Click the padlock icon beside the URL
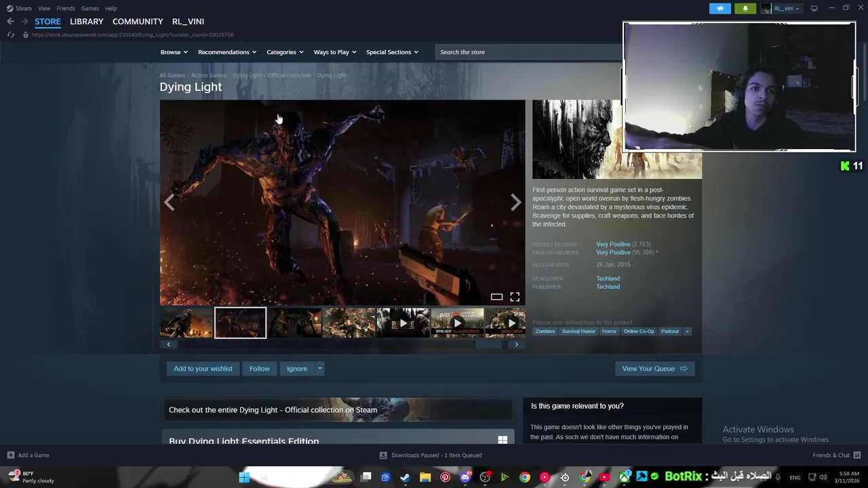Image resolution: width=868 pixels, height=488 pixels. 26,35
